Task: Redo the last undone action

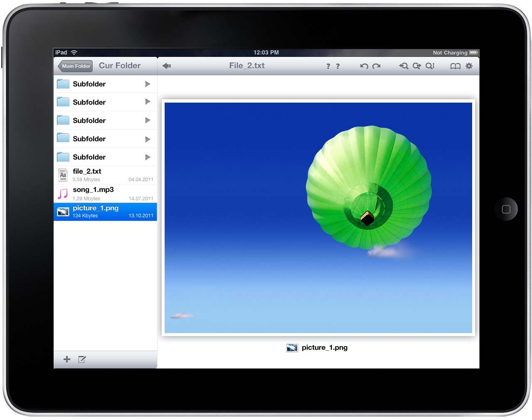Action: pyautogui.click(x=377, y=66)
